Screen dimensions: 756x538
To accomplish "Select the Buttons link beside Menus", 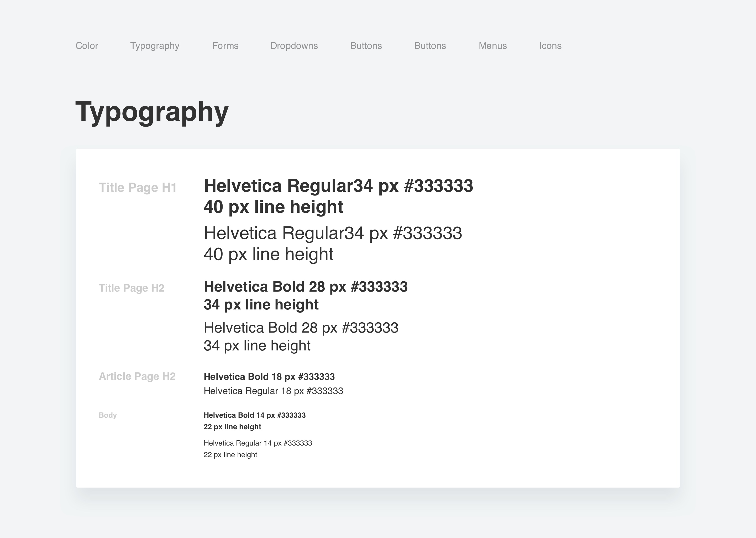I will [x=430, y=46].
